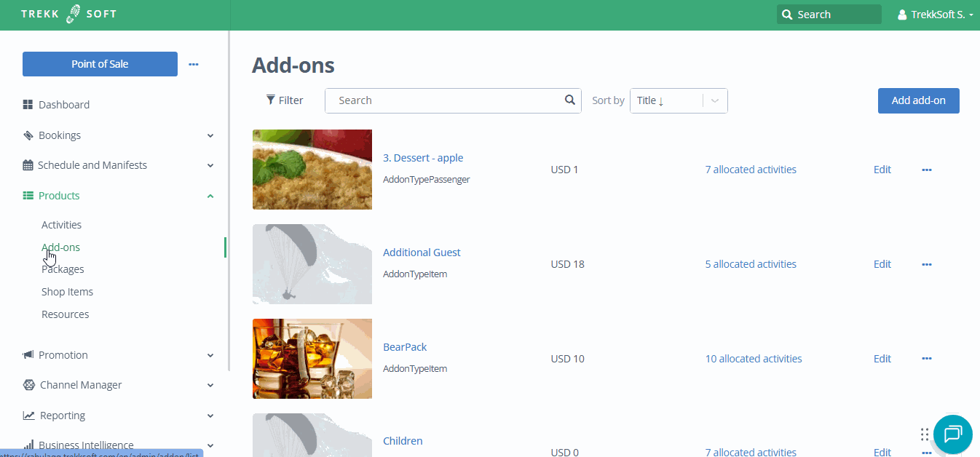Image resolution: width=980 pixels, height=457 pixels.
Task: Click the Filter funnel button
Action: [x=285, y=100]
